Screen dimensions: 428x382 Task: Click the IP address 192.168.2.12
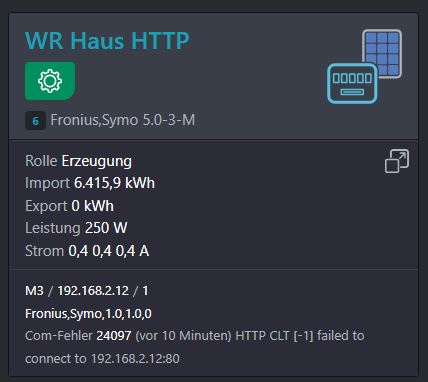93,291
